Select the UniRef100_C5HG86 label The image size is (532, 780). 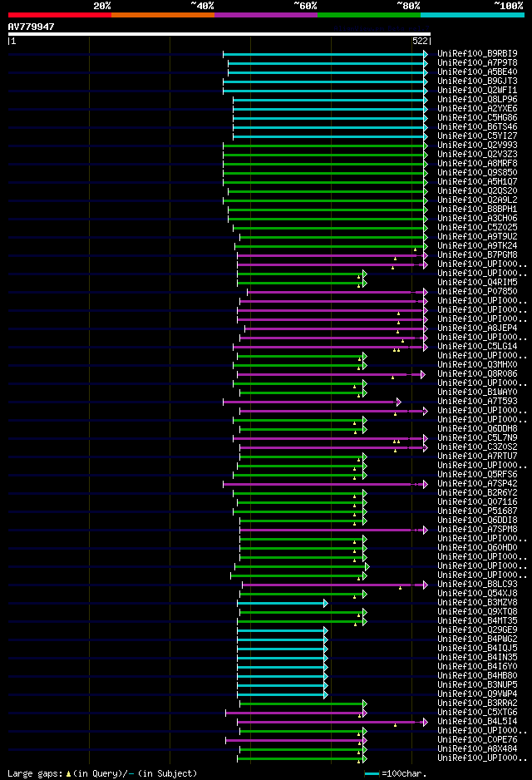click(x=477, y=117)
